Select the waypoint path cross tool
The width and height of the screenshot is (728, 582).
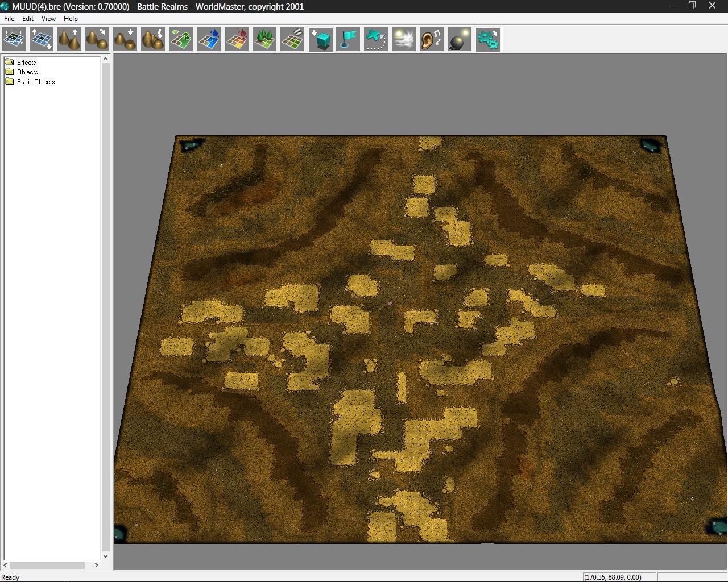[x=376, y=40]
